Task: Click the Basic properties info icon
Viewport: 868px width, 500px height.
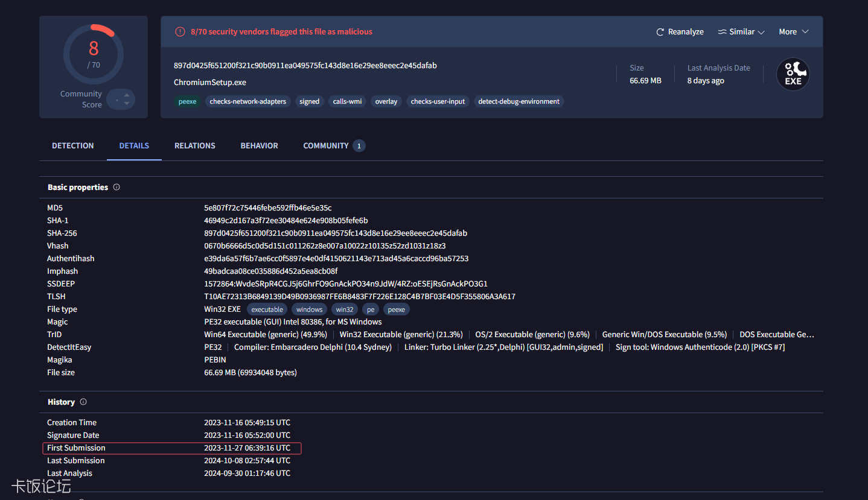Action: [116, 187]
